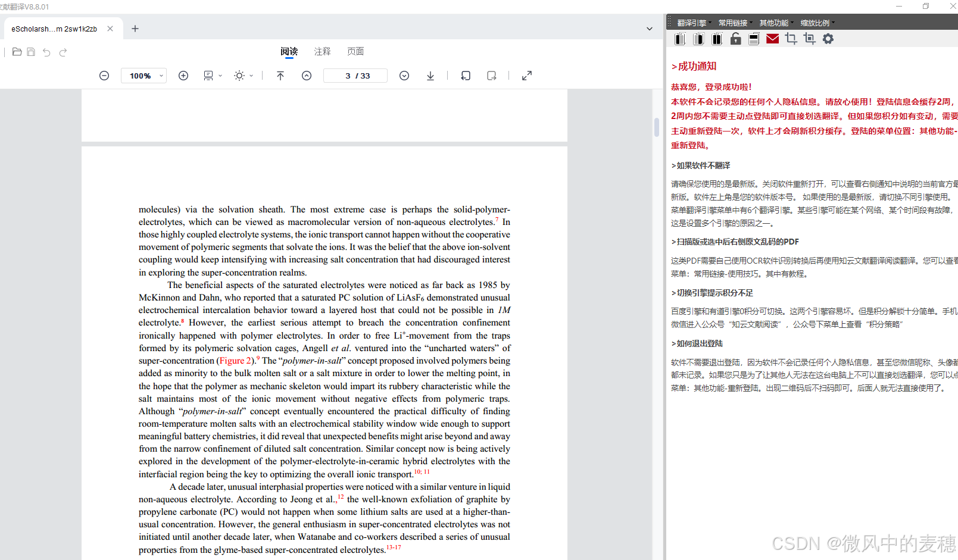Open the 其他功能 dropdown menu
958x560 pixels.
[x=776, y=23]
